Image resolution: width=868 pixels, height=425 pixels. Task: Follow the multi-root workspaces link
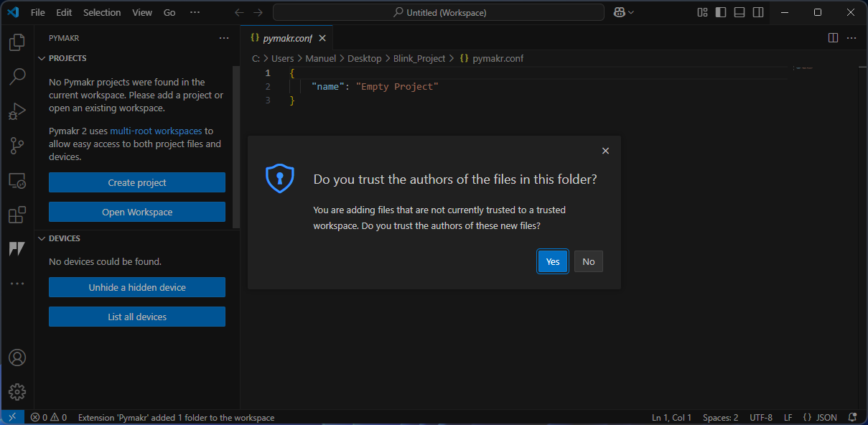pyautogui.click(x=156, y=131)
